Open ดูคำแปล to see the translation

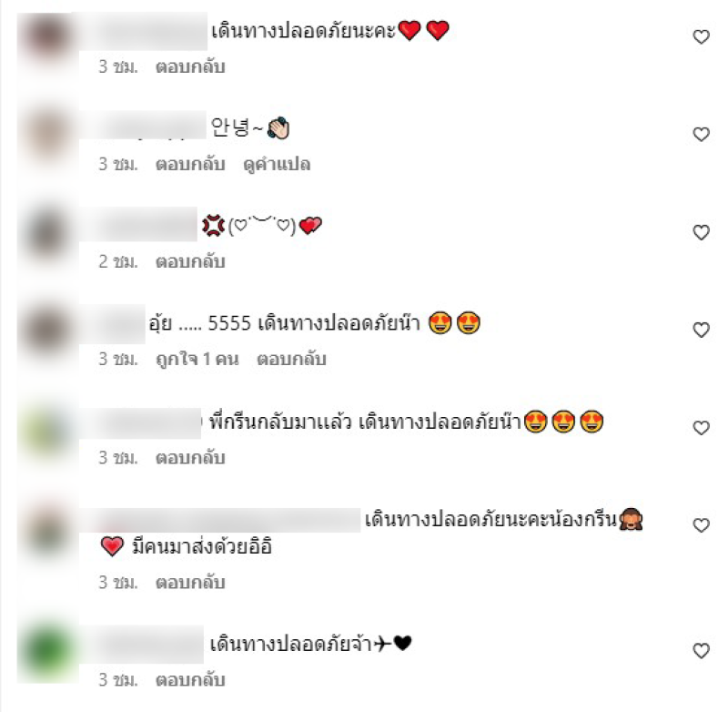(x=277, y=165)
